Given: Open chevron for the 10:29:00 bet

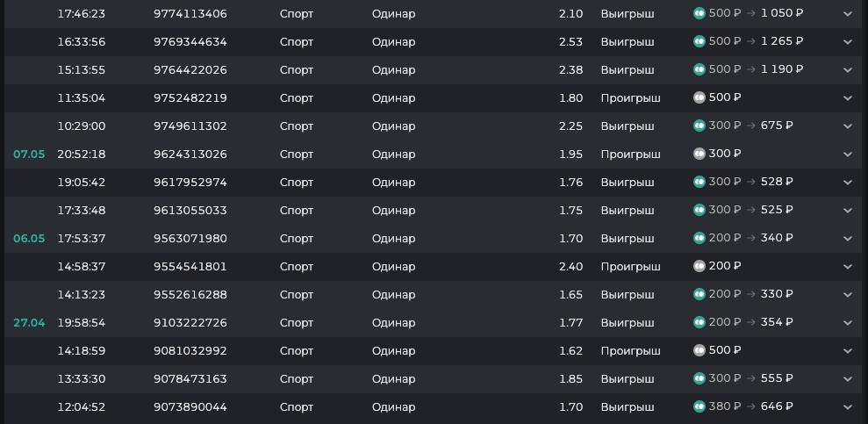Looking at the screenshot, I should click(848, 126).
